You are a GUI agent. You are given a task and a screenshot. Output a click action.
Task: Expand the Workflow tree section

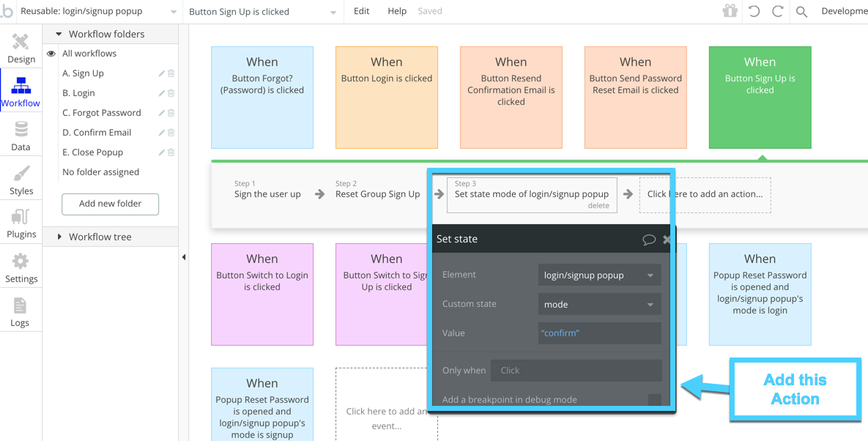point(59,237)
